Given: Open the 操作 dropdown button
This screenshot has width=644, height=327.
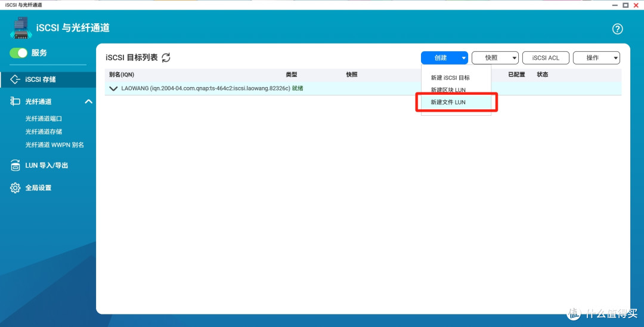Looking at the screenshot, I should pyautogui.click(x=596, y=58).
